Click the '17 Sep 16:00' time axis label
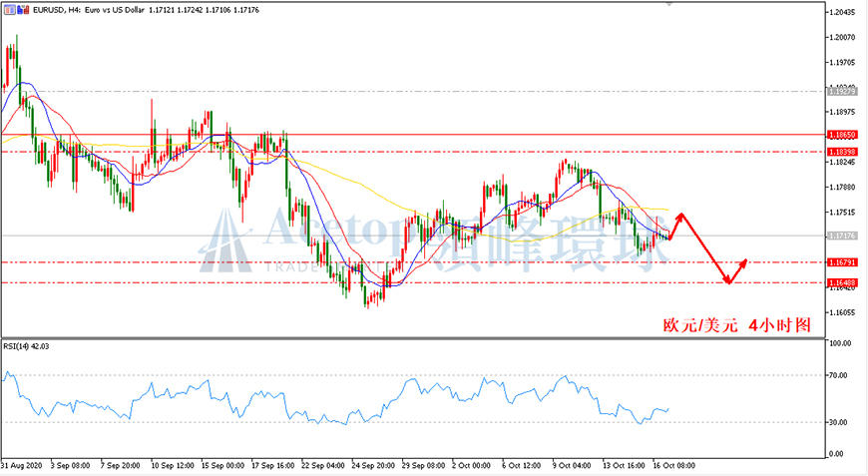The image size is (868, 476). tap(273, 465)
